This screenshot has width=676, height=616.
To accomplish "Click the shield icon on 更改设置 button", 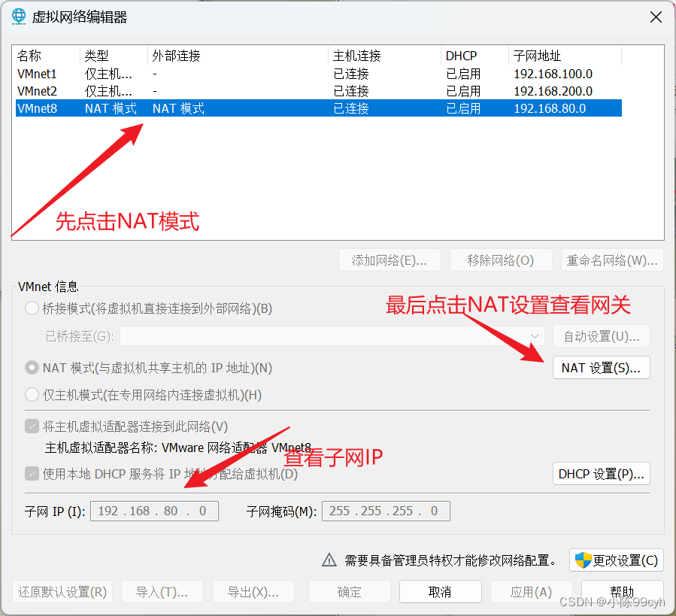I will coord(584,560).
